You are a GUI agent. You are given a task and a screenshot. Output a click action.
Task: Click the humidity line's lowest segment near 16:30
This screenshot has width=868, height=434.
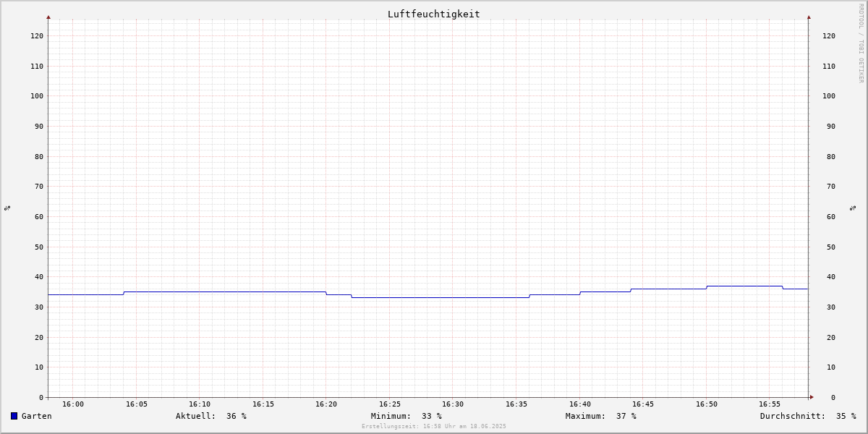(441, 297)
